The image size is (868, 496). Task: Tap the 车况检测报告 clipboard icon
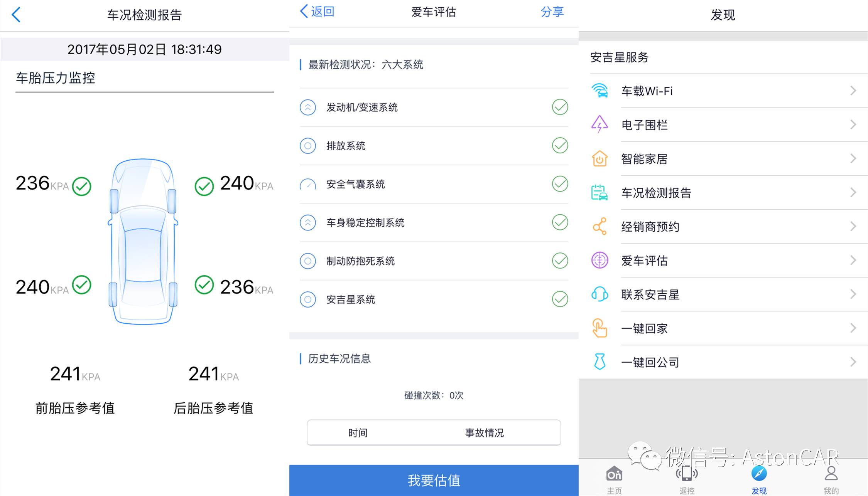(599, 192)
